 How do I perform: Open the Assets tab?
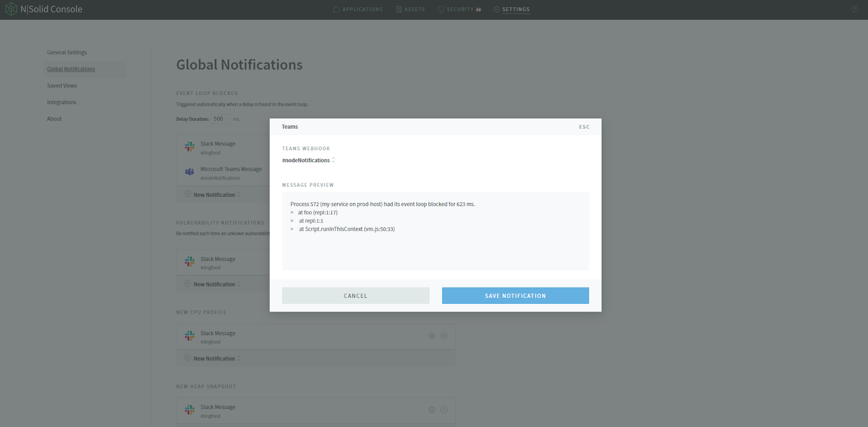pyautogui.click(x=410, y=9)
